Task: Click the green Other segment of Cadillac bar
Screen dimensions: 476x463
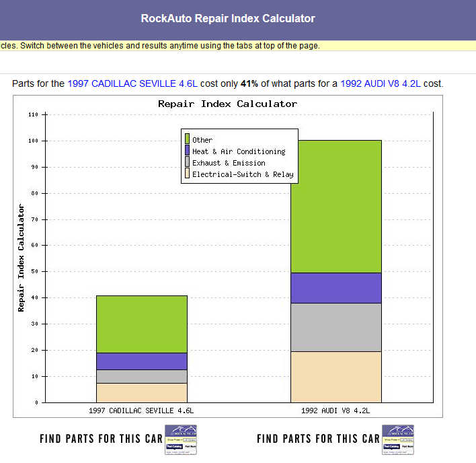Action: tap(142, 324)
